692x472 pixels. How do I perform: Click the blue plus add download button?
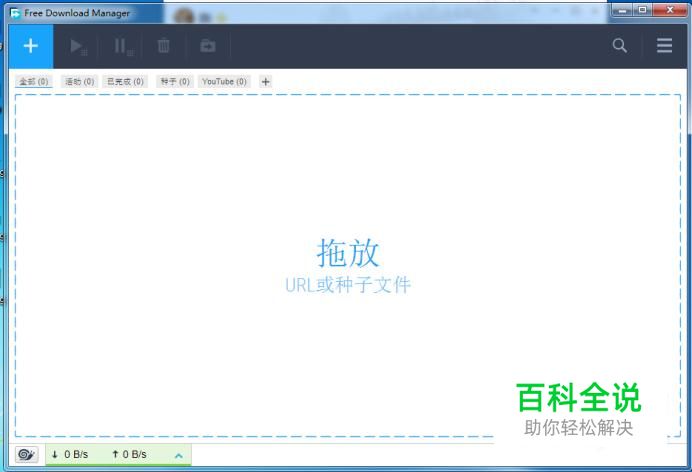[30, 46]
